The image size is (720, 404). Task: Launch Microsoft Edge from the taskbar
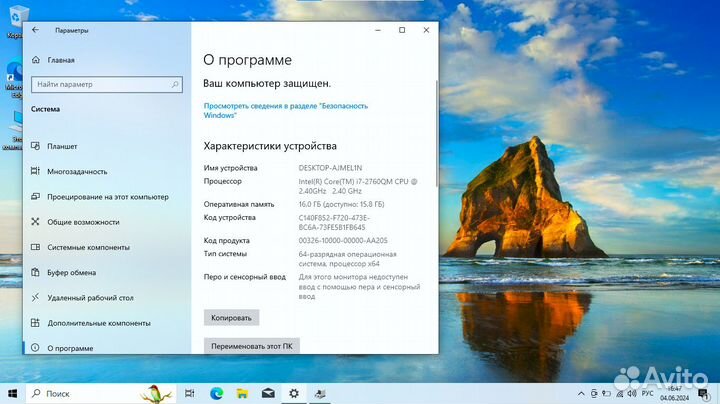click(x=216, y=393)
